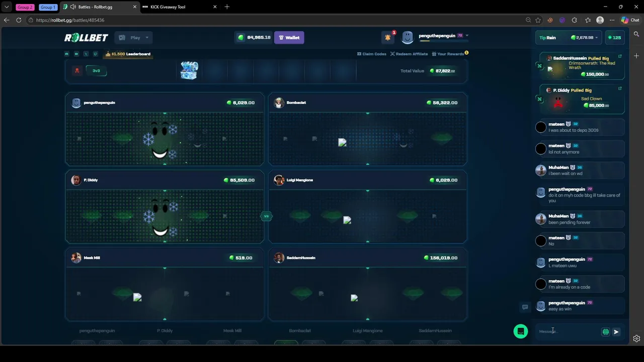Image resolution: width=644 pixels, height=362 pixels.
Task: Expand the penguthepenguin account dropdown
Action: coord(467,36)
